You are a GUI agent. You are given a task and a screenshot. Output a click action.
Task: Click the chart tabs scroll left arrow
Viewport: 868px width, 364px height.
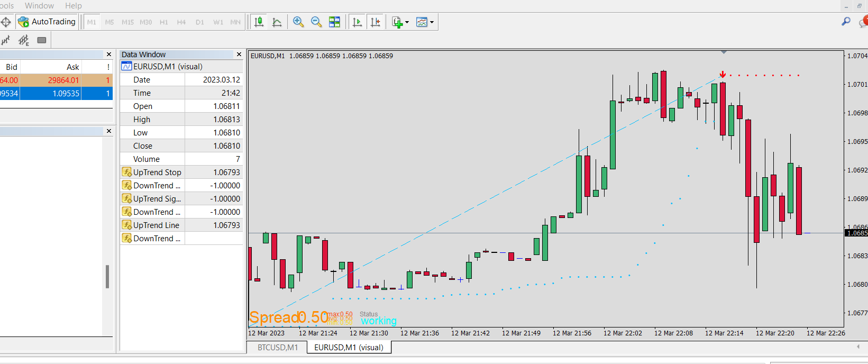(x=858, y=347)
